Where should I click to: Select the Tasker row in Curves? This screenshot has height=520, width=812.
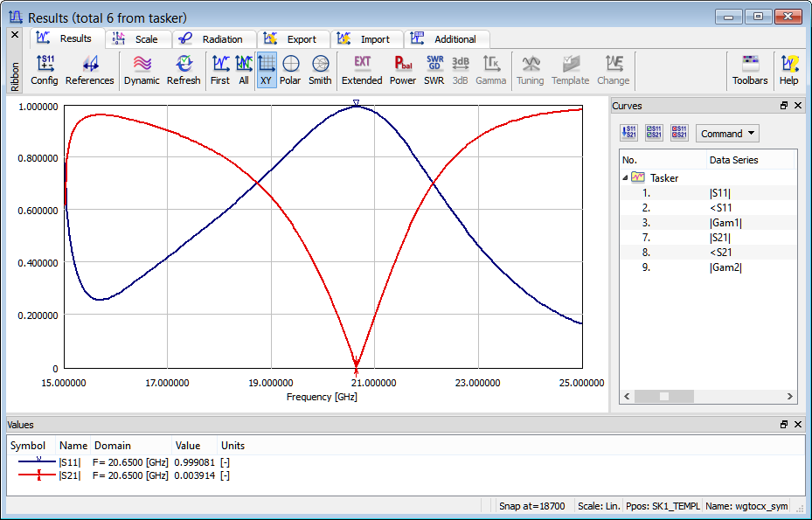pyautogui.click(x=708, y=177)
